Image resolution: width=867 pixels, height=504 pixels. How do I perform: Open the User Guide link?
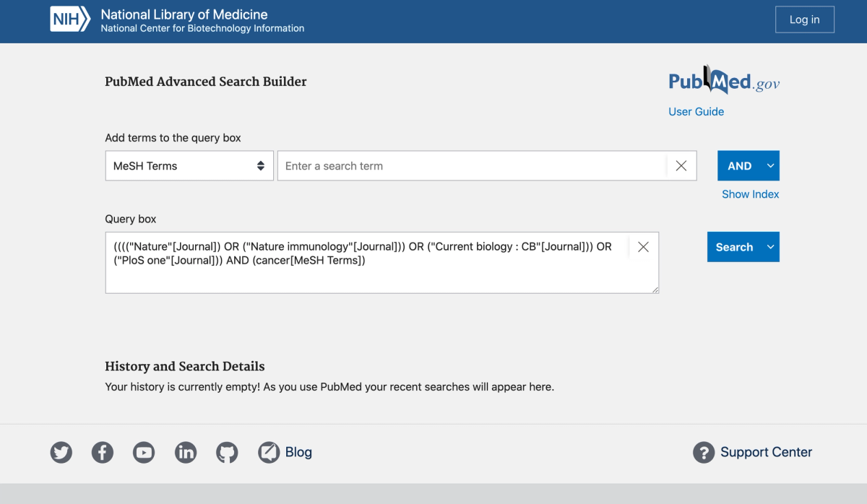tap(696, 111)
